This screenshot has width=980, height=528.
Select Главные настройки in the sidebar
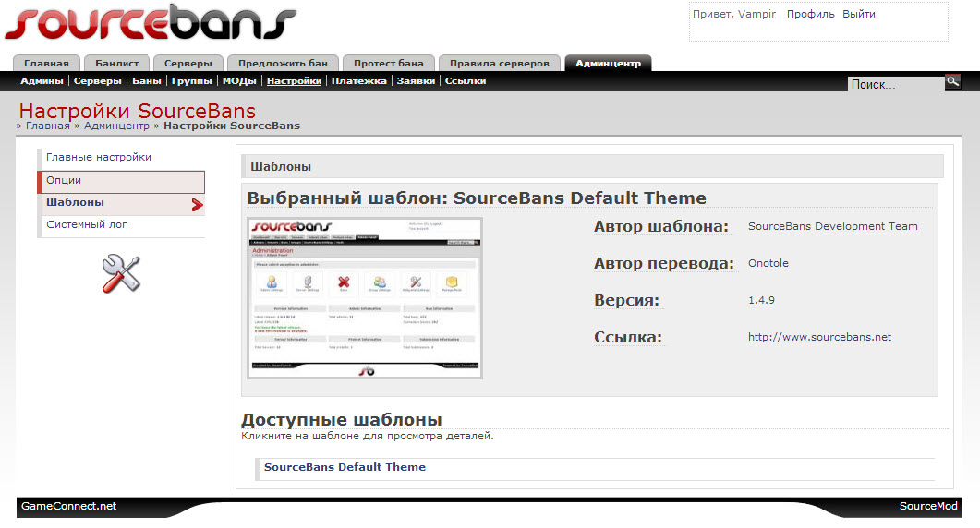(121, 158)
